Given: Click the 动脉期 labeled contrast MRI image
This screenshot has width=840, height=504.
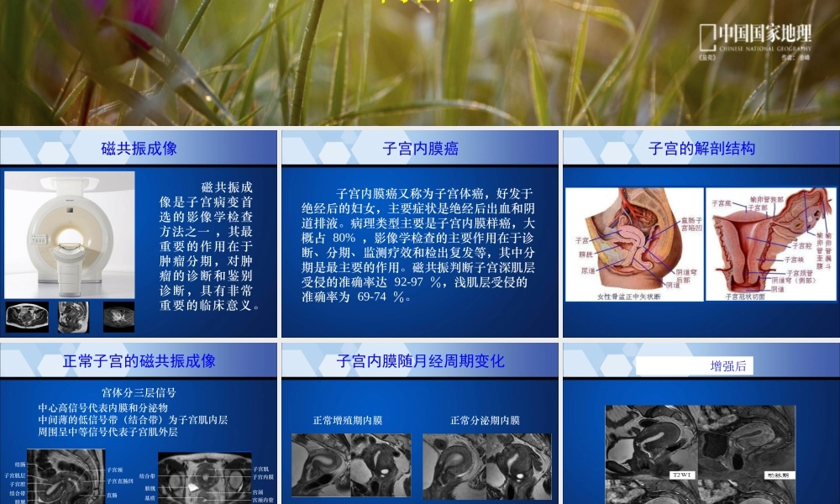Looking at the screenshot, I should [x=746, y=437].
